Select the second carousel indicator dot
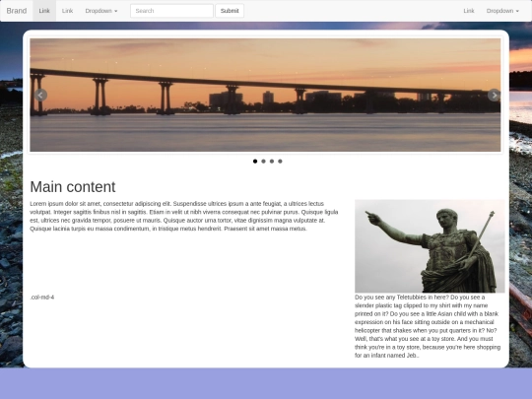Screen dimensions: 532x399 coord(263,162)
